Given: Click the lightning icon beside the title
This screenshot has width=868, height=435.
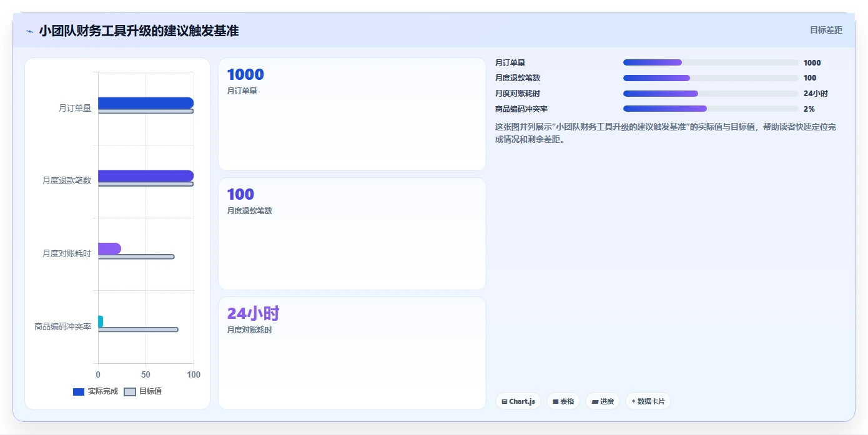Looking at the screenshot, I should [x=30, y=31].
